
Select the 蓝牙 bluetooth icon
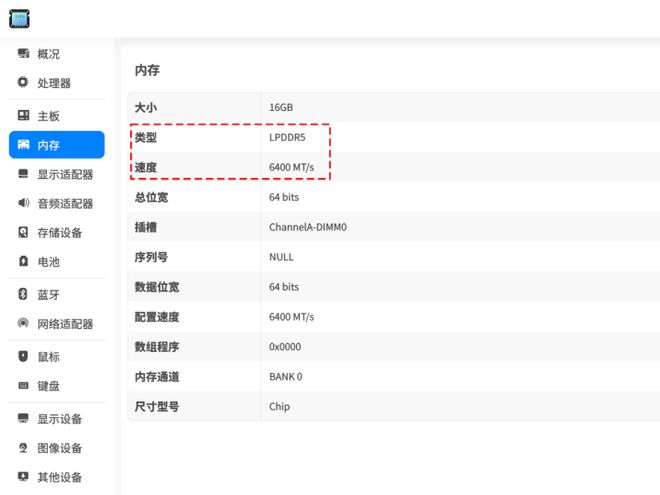23,294
